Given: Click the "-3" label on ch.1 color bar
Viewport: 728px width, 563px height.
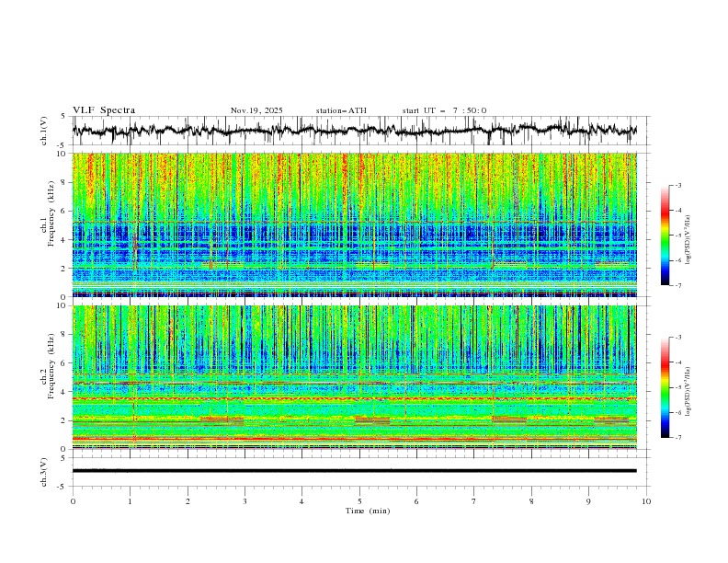Looking at the screenshot, I should pyautogui.click(x=677, y=185).
